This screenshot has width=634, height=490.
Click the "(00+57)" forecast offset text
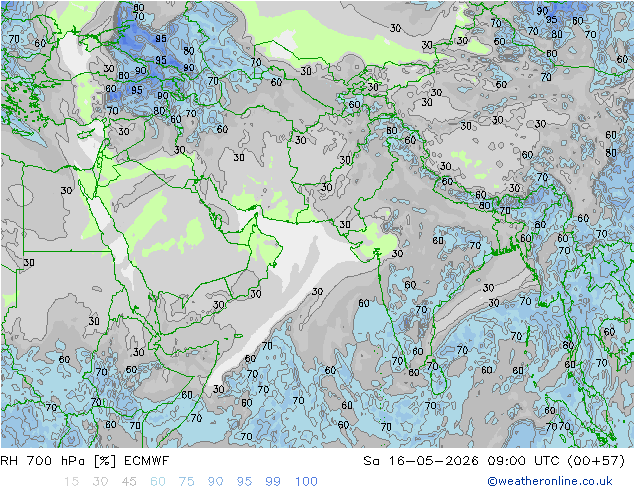[596, 461]
